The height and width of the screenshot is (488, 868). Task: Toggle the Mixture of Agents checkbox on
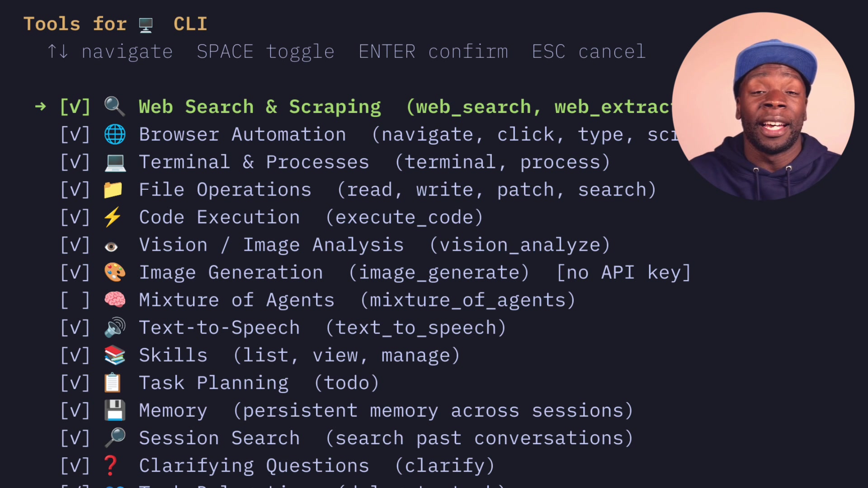pos(75,300)
